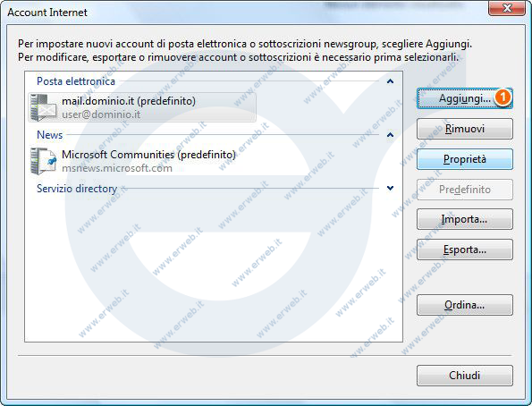Click the Esporta... button
Screen dimensions: 532x406
(x=464, y=250)
